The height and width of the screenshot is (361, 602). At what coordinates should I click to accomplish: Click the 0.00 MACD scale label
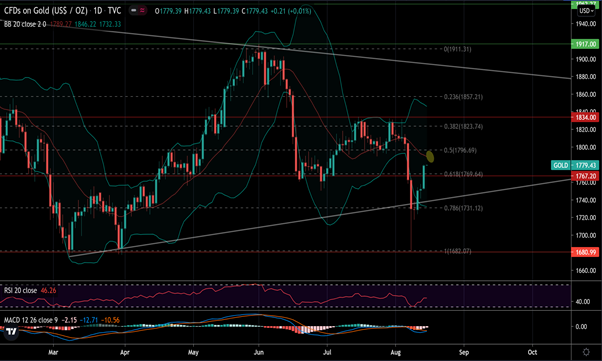[582, 327]
